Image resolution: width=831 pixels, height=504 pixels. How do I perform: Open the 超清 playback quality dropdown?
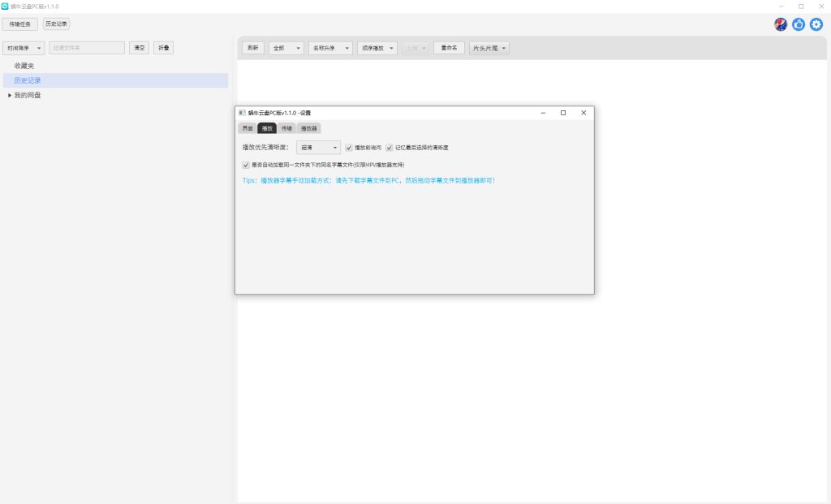(318, 148)
